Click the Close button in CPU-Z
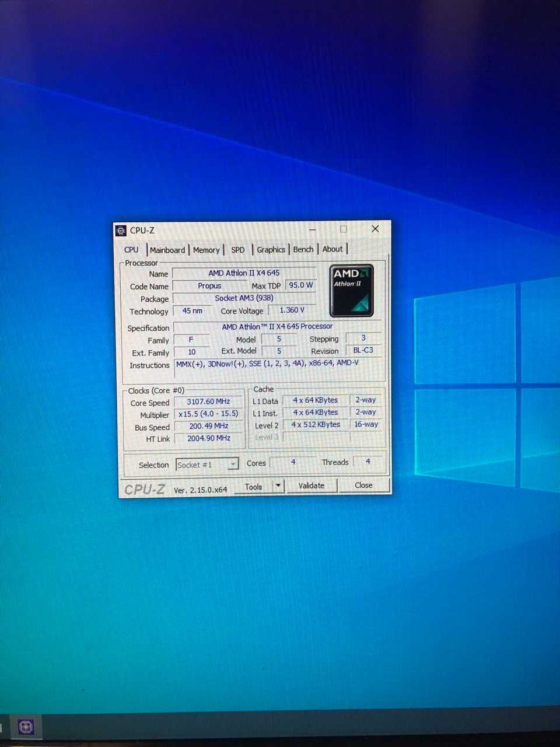560x747 pixels. pos(363,485)
